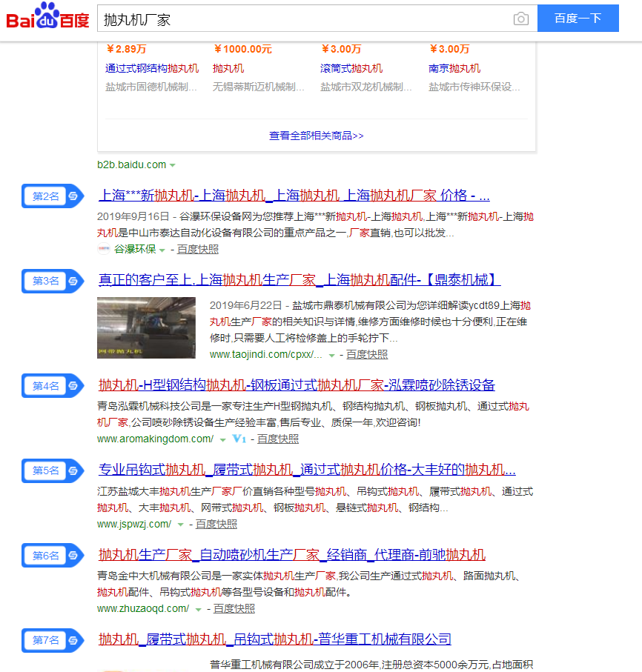Open the product link 抛丸机 priced 1000.00元
This screenshot has width=642, height=672.
coord(228,68)
